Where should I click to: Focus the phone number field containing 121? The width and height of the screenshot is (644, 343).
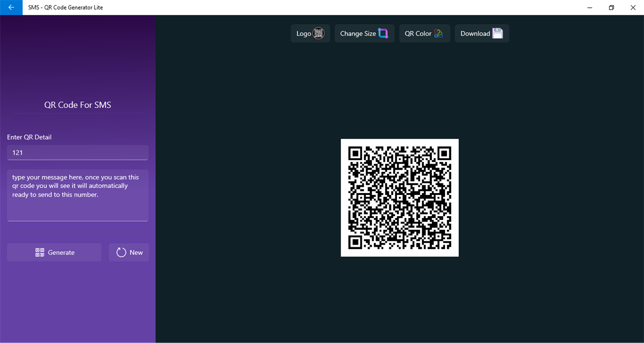coord(78,153)
